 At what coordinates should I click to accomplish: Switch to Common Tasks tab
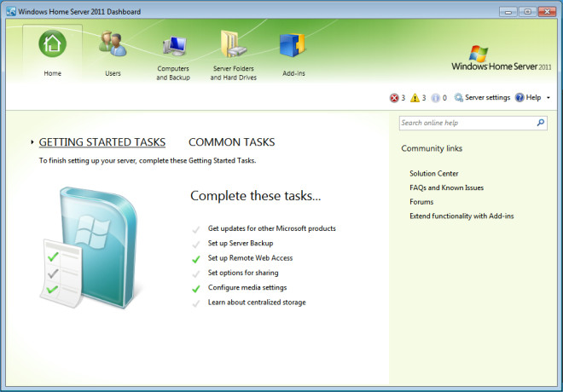(231, 142)
